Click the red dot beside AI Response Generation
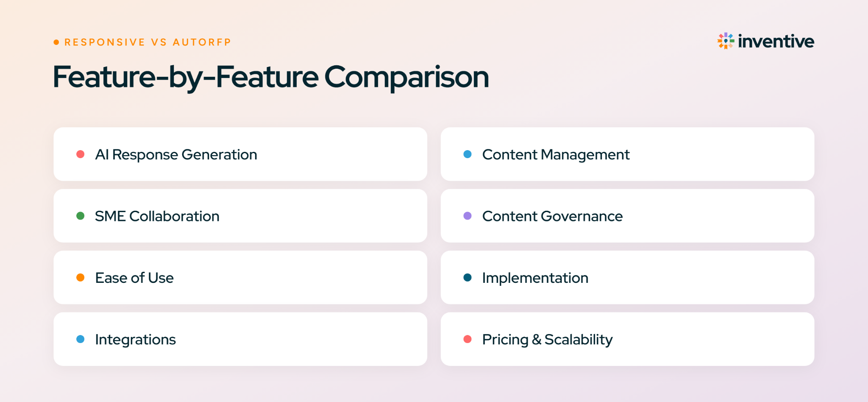Viewport: 868px width, 402px height. tap(80, 154)
